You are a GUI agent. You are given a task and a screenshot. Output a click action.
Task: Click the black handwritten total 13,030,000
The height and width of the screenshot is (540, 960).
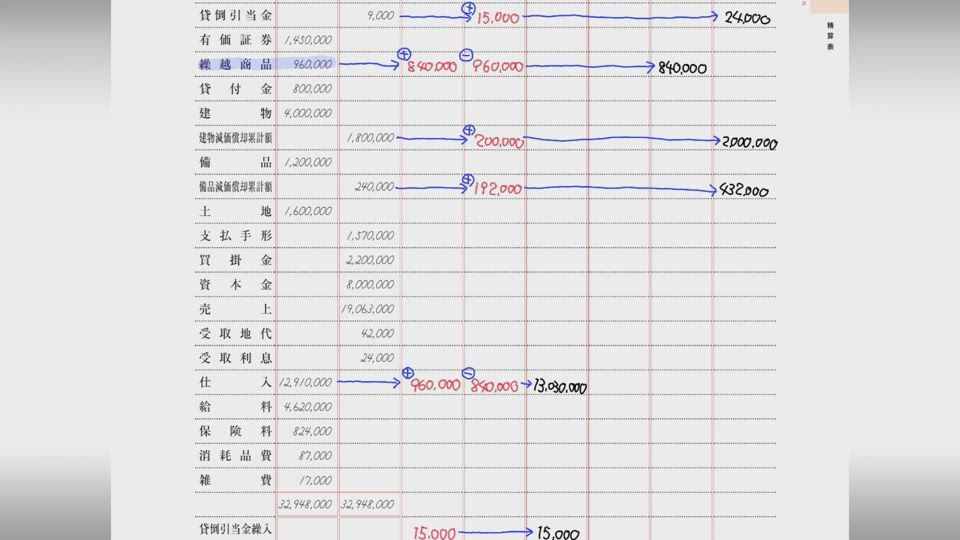pyautogui.click(x=559, y=387)
